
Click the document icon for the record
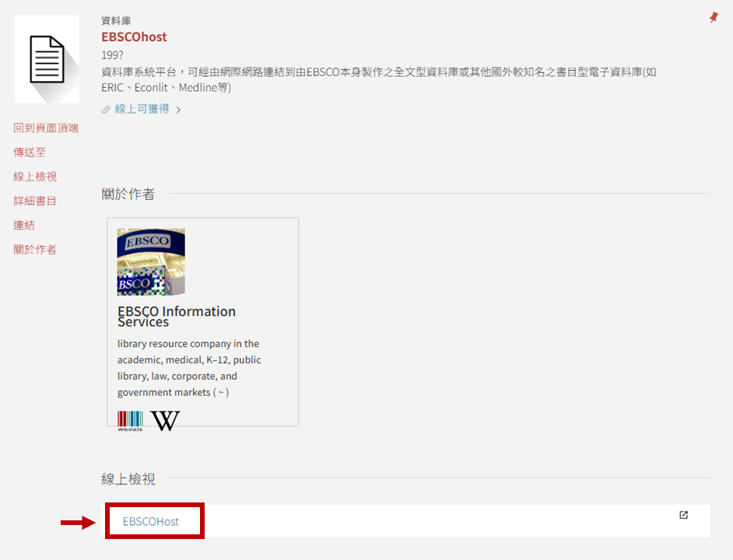(x=47, y=59)
